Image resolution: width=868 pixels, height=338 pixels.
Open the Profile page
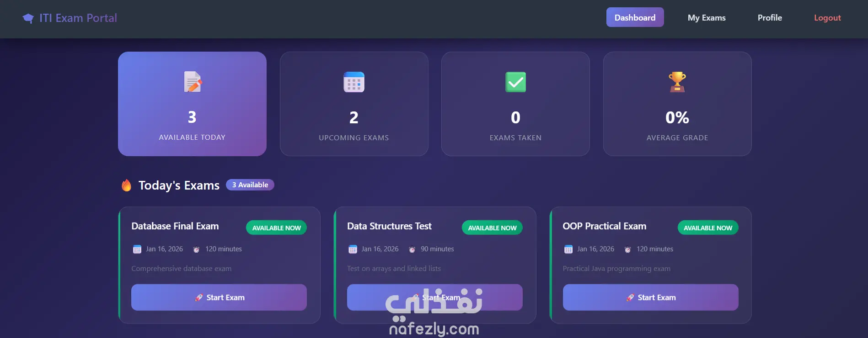(770, 18)
